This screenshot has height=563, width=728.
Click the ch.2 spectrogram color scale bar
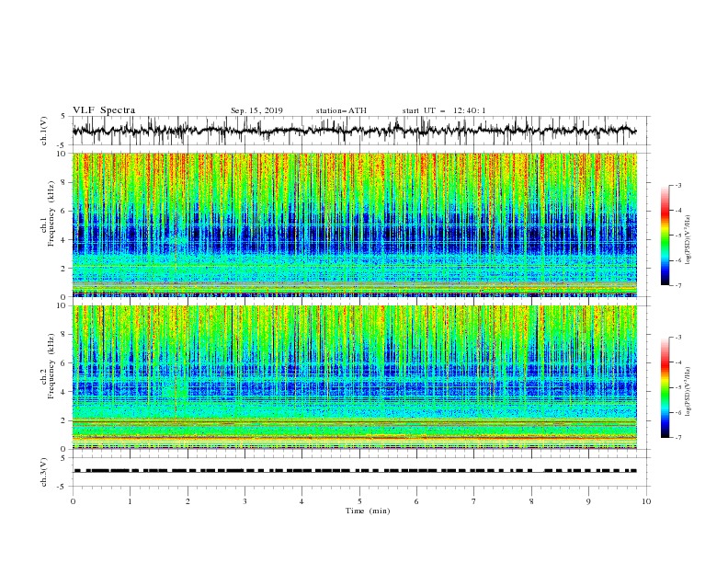coord(665,387)
